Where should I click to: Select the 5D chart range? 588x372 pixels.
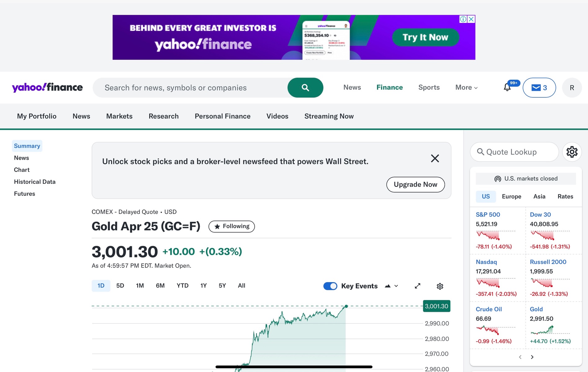pyautogui.click(x=120, y=286)
